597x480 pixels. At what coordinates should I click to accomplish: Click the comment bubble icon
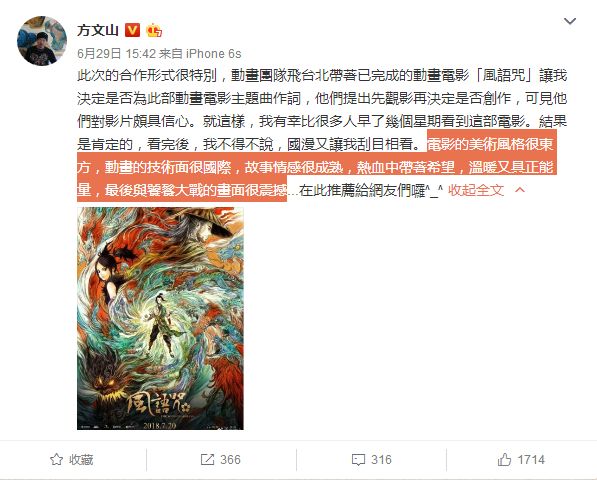pyautogui.click(x=358, y=460)
